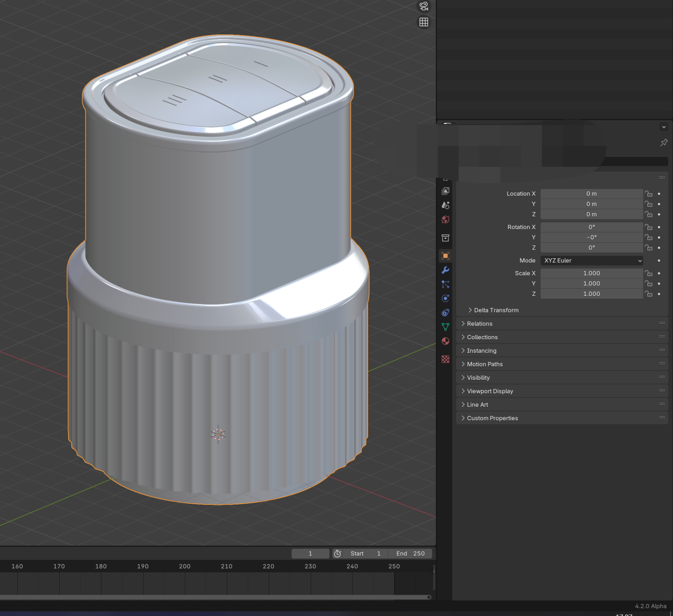Image resolution: width=673 pixels, height=616 pixels.
Task: Open the Modifiers properties tab (wrench icon)
Action: coord(445,270)
